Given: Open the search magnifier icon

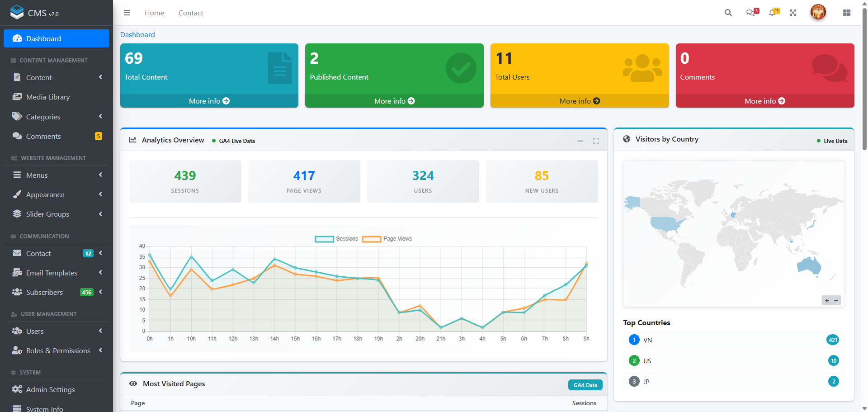Looking at the screenshot, I should tap(728, 13).
